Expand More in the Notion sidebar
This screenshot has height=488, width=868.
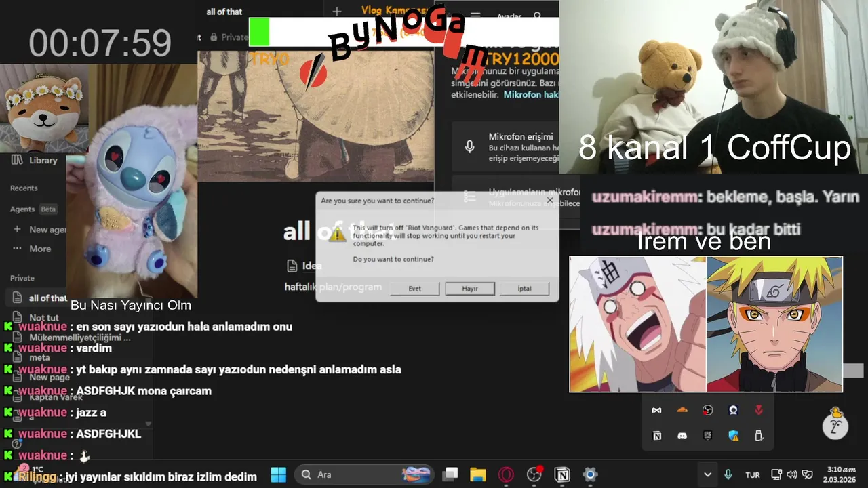pos(32,249)
